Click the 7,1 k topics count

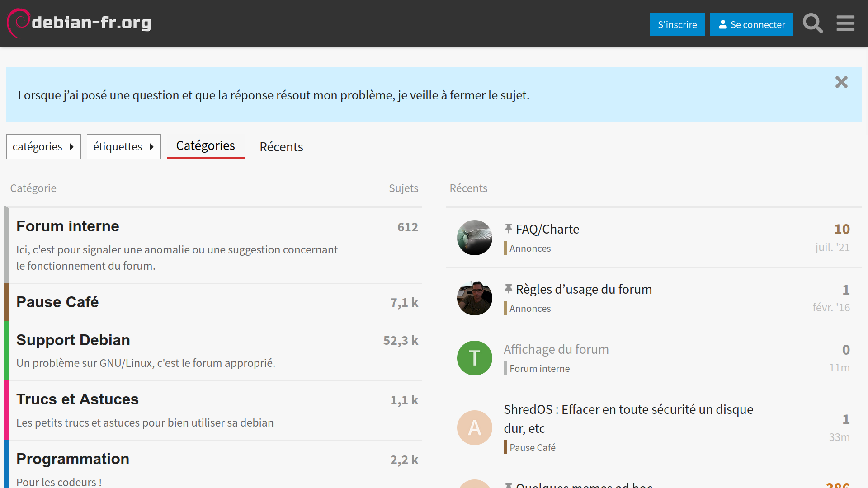pyautogui.click(x=404, y=302)
